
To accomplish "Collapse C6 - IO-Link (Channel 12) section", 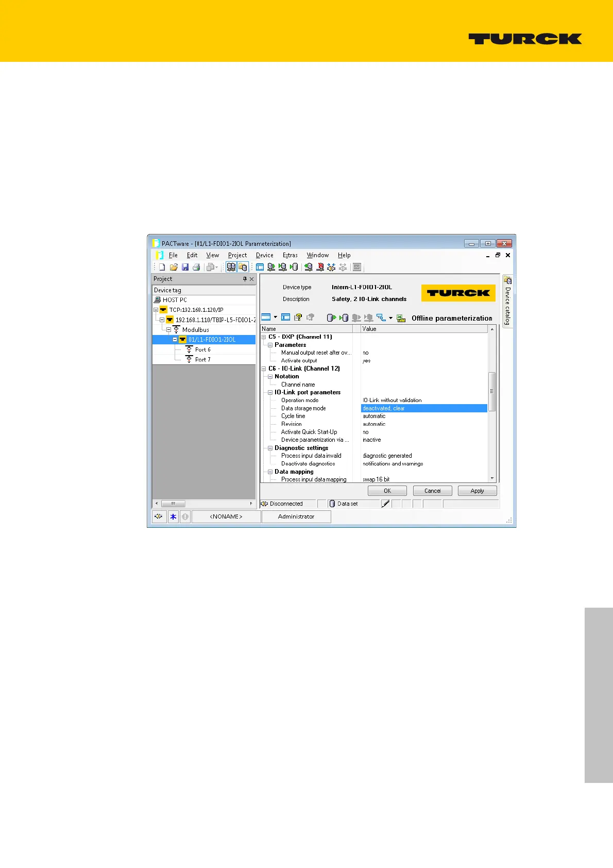I will pyautogui.click(x=264, y=369).
